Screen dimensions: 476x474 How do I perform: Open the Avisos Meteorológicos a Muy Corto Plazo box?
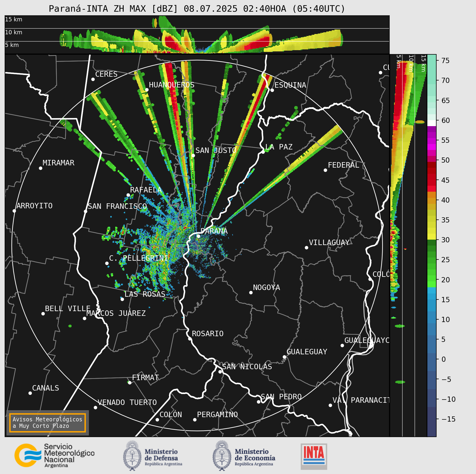pos(47,423)
